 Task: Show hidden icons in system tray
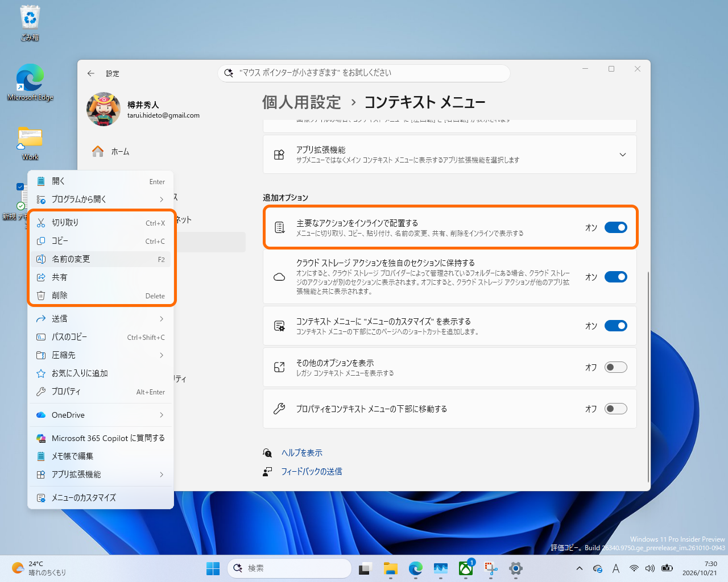tap(579, 568)
